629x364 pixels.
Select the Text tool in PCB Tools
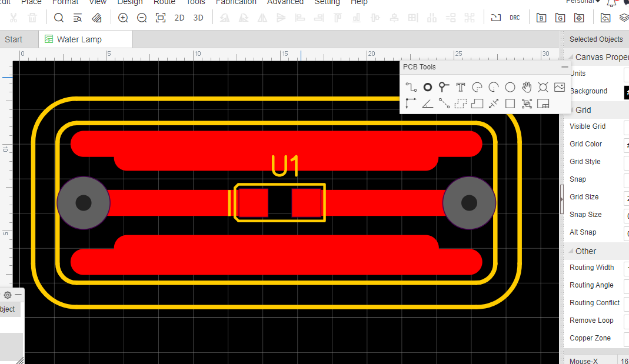pos(461,87)
